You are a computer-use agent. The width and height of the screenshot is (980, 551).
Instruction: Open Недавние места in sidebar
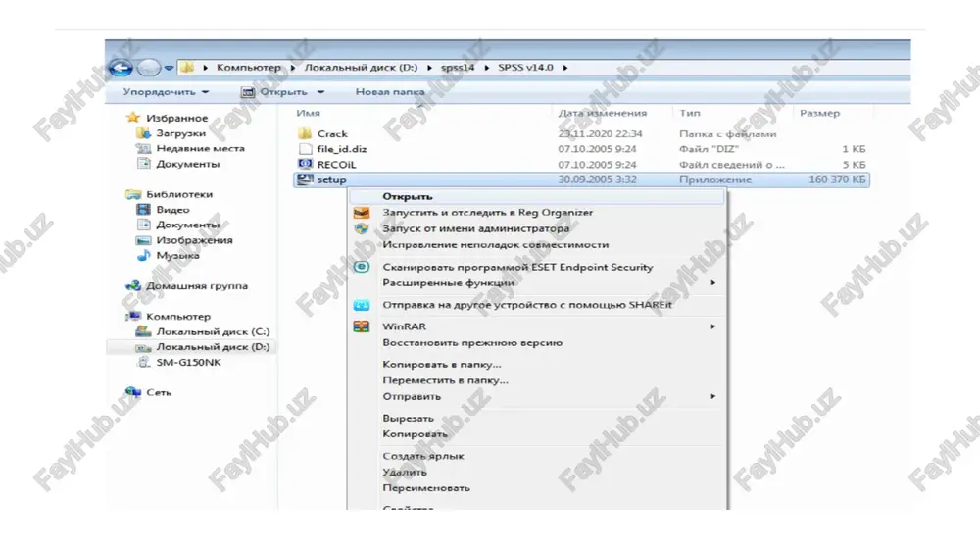[x=201, y=148]
